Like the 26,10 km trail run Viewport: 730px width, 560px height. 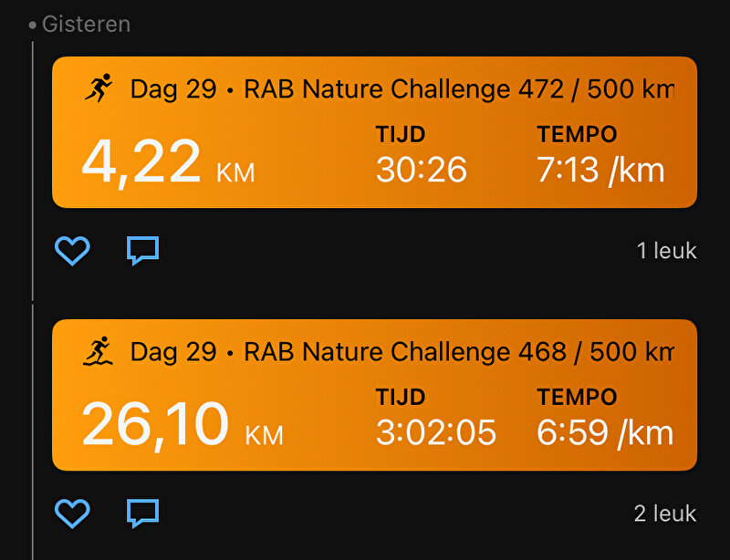click(x=72, y=513)
